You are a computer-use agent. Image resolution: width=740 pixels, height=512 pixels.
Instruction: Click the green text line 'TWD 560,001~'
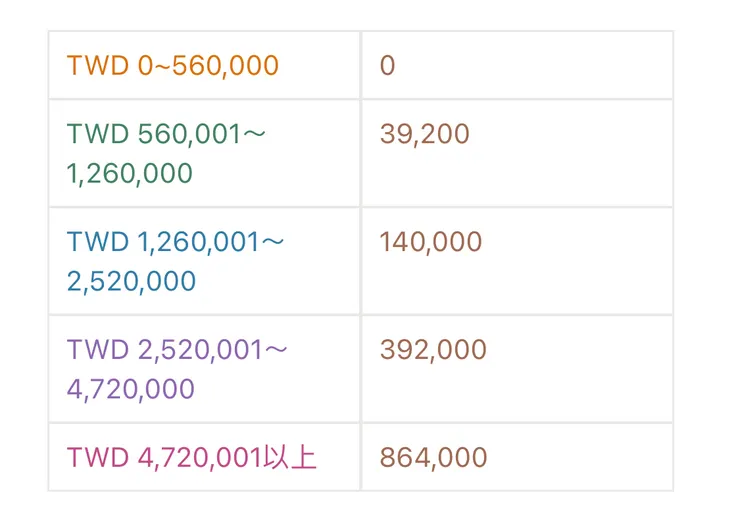click(x=166, y=134)
